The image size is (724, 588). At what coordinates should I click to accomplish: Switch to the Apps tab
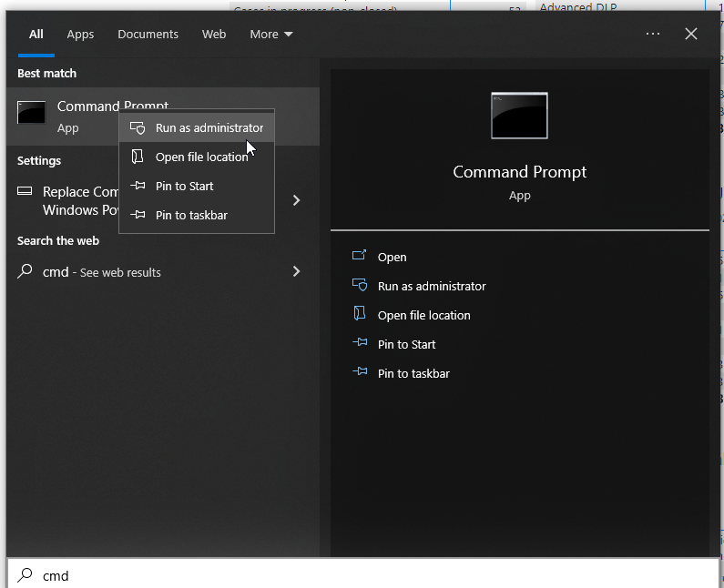click(x=80, y=35)
